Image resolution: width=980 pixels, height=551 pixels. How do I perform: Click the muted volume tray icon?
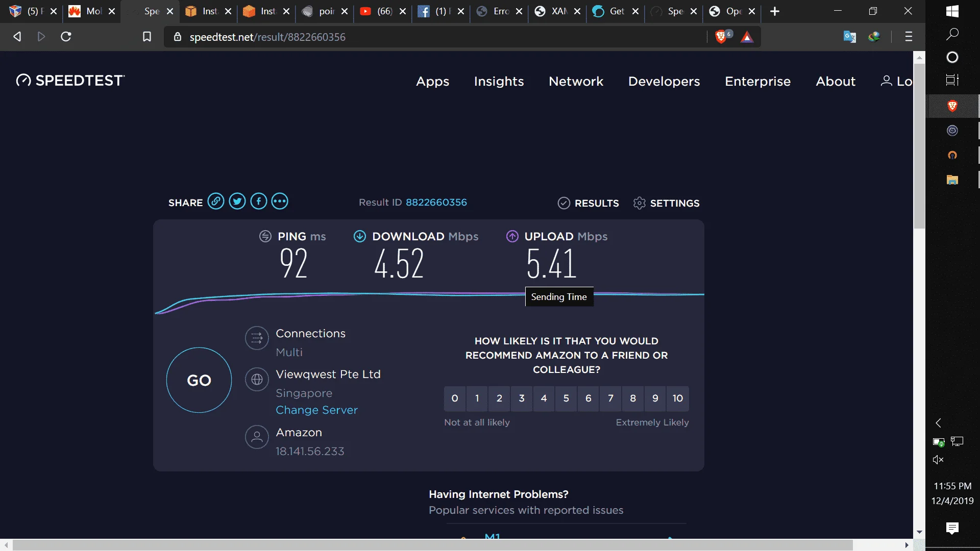(x=938, y=460)
